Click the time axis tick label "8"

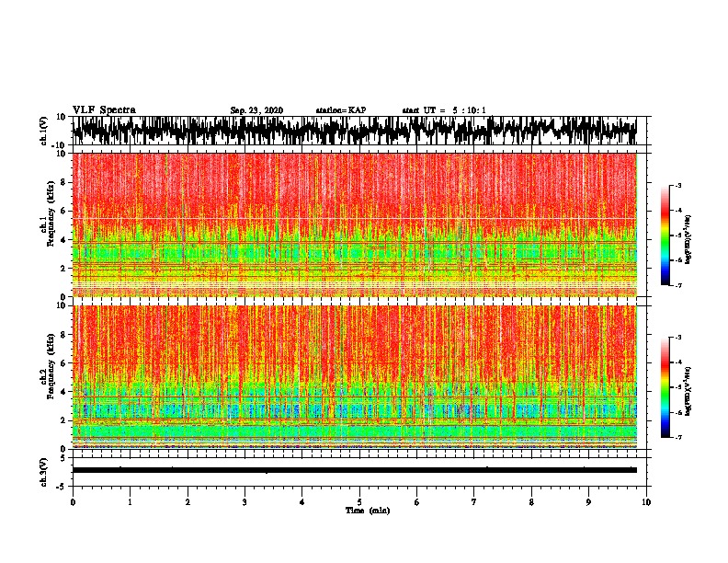click(x=531, y=502)
